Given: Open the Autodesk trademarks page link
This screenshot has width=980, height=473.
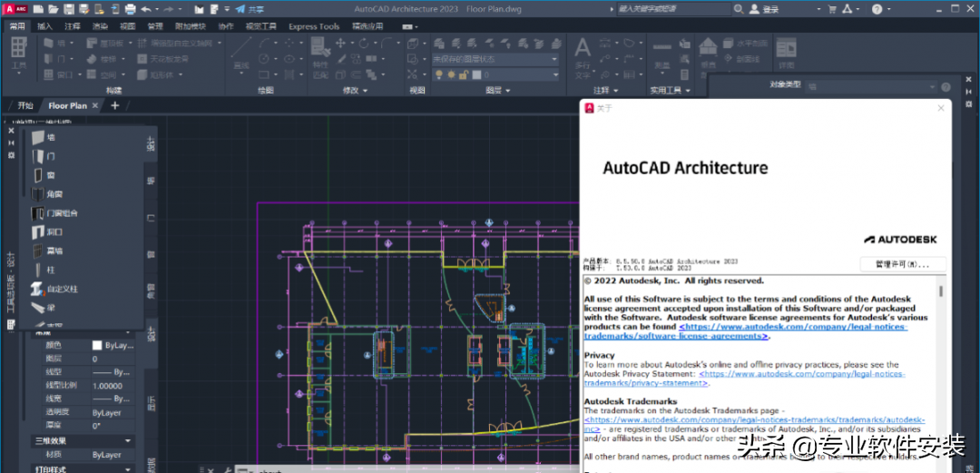Looking at the screenshot, I should pos(755,425).
